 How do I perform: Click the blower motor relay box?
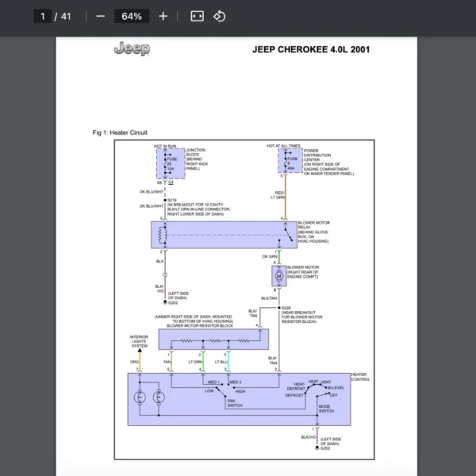[222, 235]
